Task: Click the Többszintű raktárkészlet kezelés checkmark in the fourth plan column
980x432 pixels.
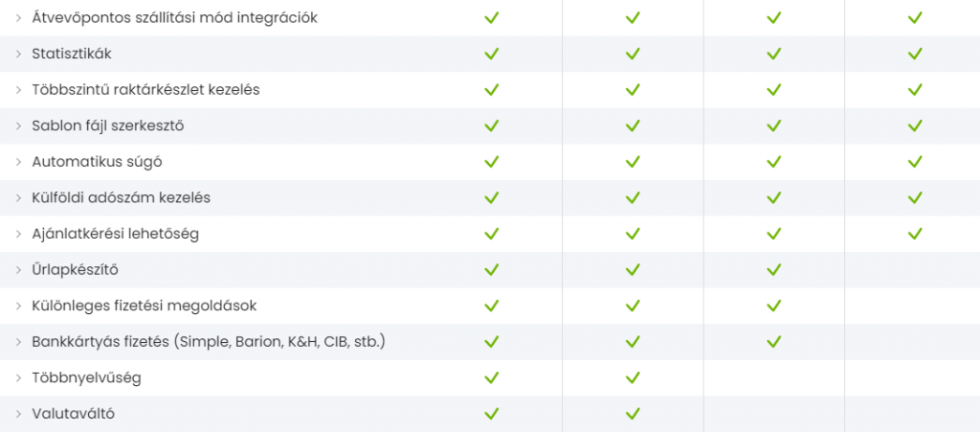Action: 915,90
